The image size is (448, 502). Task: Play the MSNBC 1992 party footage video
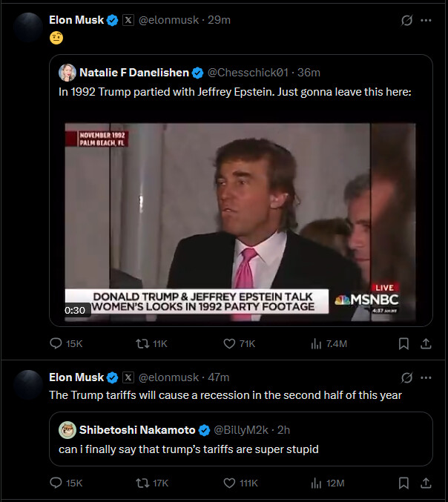[240, 222]
